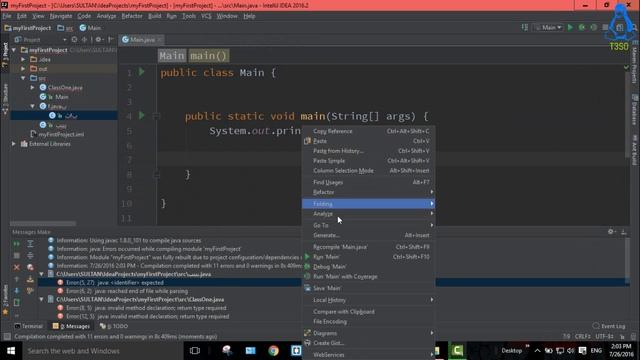The width and height of the screenshot is (640, 360).
Task: Click the green rerun icon in Messages panel
Action: 17,244
